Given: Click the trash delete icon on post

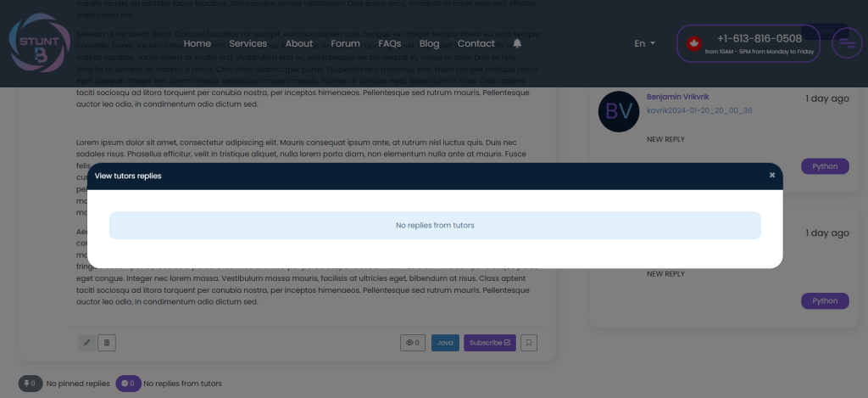Looking at the screenshot, I should pyautogui.click(x=107, y=343).
